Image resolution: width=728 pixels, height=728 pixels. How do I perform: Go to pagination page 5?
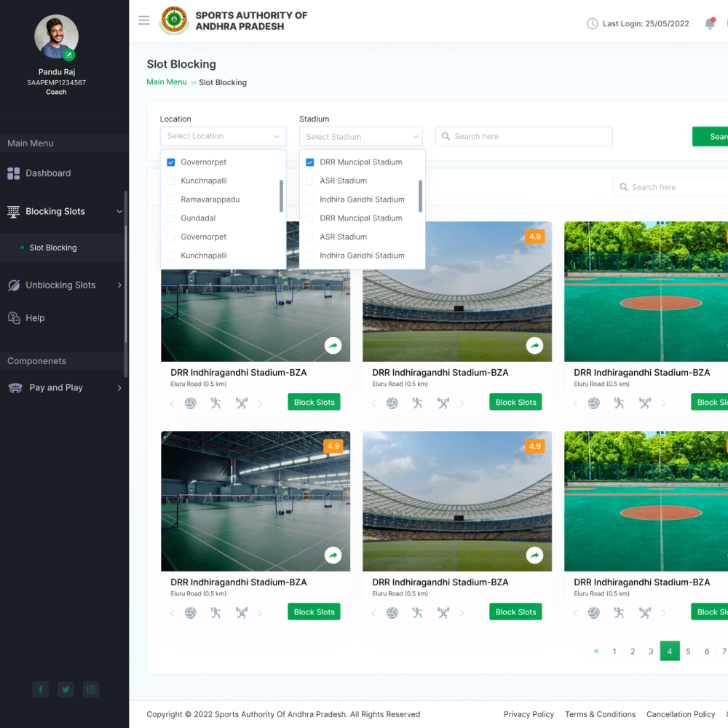pyautogui.click(x=688, y=651)
